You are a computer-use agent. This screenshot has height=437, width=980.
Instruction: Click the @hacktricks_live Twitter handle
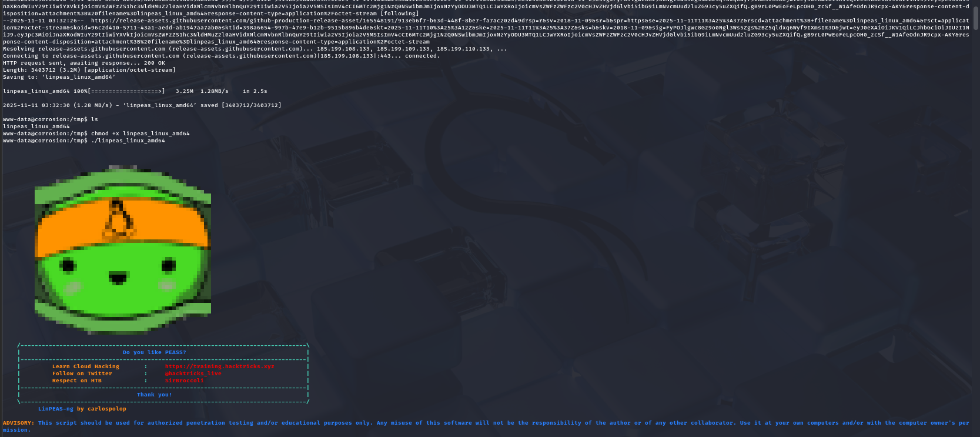[193, 373]
